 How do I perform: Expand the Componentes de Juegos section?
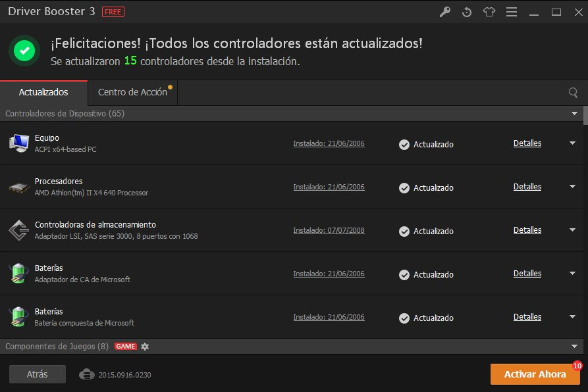(573, 346)
